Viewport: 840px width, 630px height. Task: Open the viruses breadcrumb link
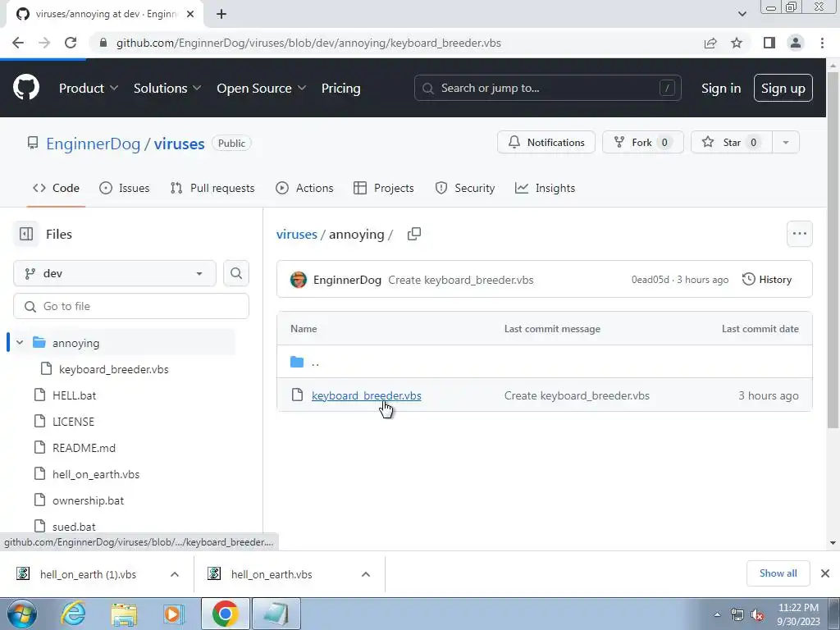297,234
